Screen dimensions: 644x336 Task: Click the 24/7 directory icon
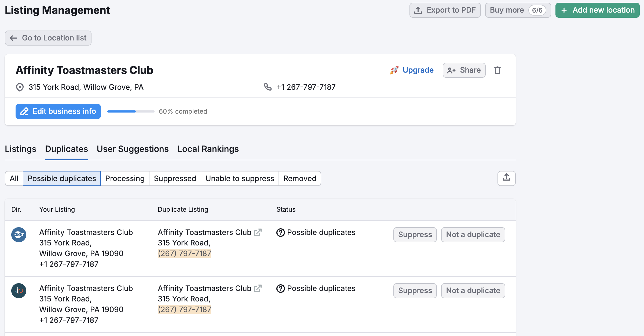(19, 235)
